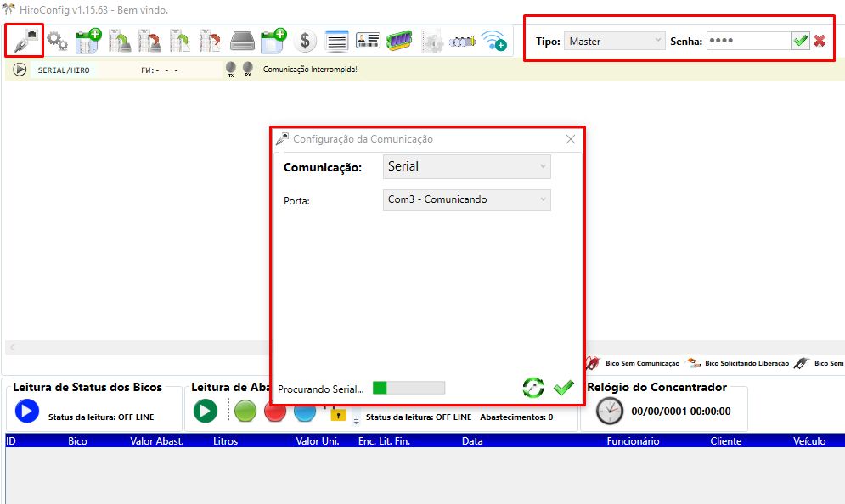Click the Senha password field
This screenshot has width=845, height=504.
[x=747, y=41]
